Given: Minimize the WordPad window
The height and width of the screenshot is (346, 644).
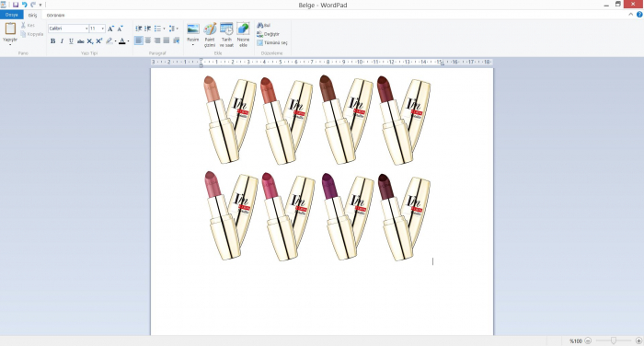Looking at the screenshot, I should [x=606, y=5].
